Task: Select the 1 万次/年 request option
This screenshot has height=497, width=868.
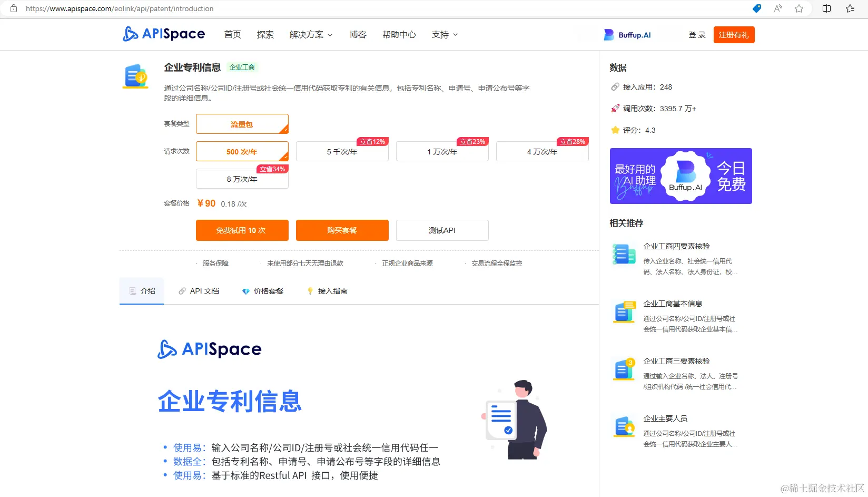Action: point(442,151)
